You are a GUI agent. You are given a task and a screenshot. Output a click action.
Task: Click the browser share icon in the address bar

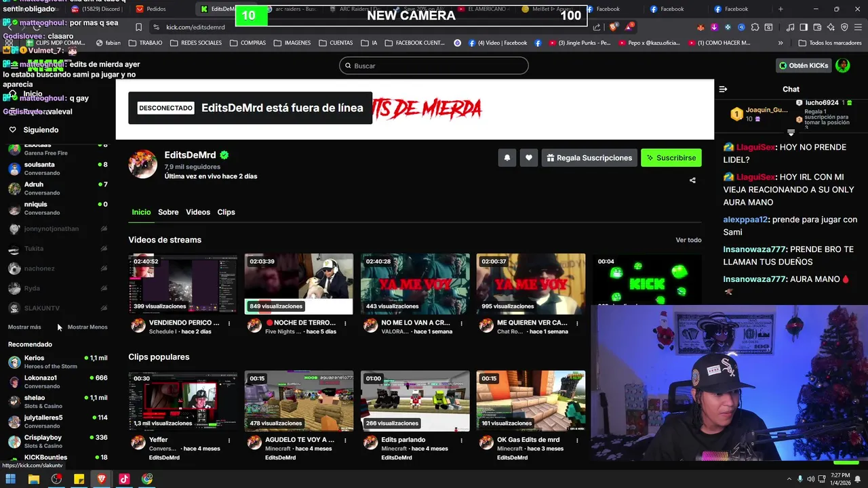(x=597, y=27)
